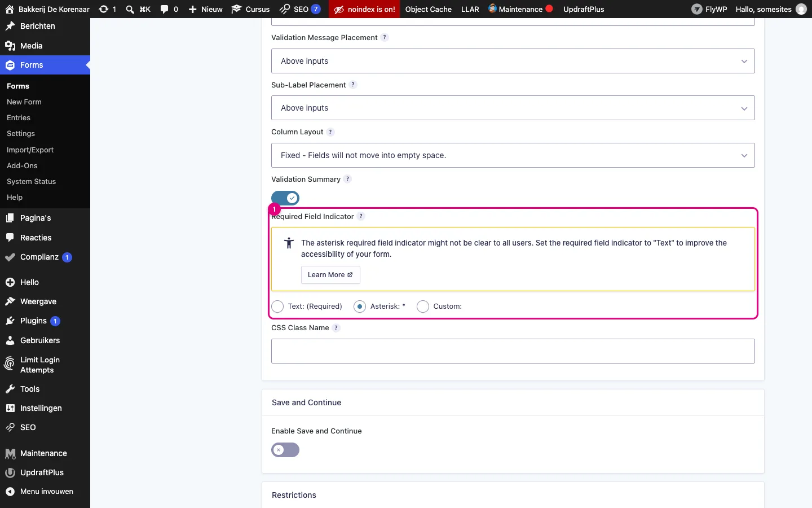The height and width of the screenshot is (508, 812).
Task: Click the Plugins plug icon
Action: click(x=10, y=321)
